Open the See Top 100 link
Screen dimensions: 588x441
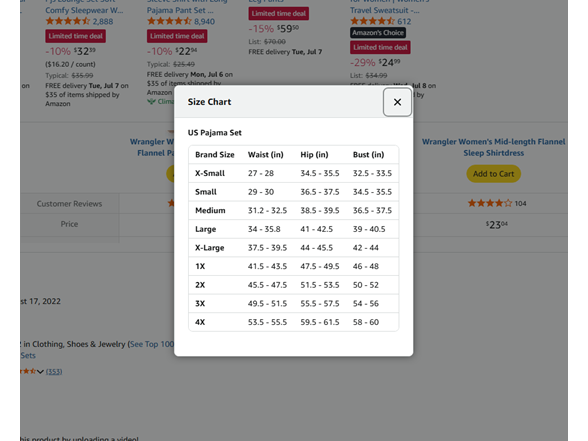point(152,344)
